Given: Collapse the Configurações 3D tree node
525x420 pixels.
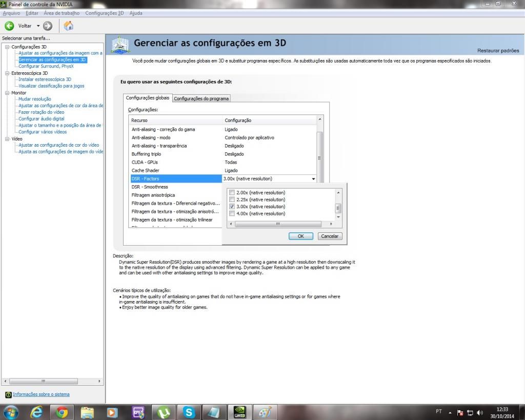Looking at the screenshot, I should [7, 47].
